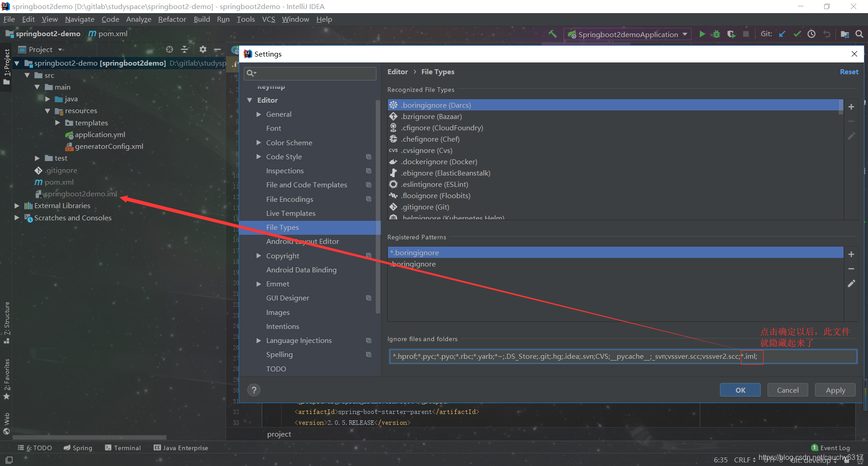This screenshot has width=868, height=466.
Task: Open the Navigate menu
Action: [80, 19]
